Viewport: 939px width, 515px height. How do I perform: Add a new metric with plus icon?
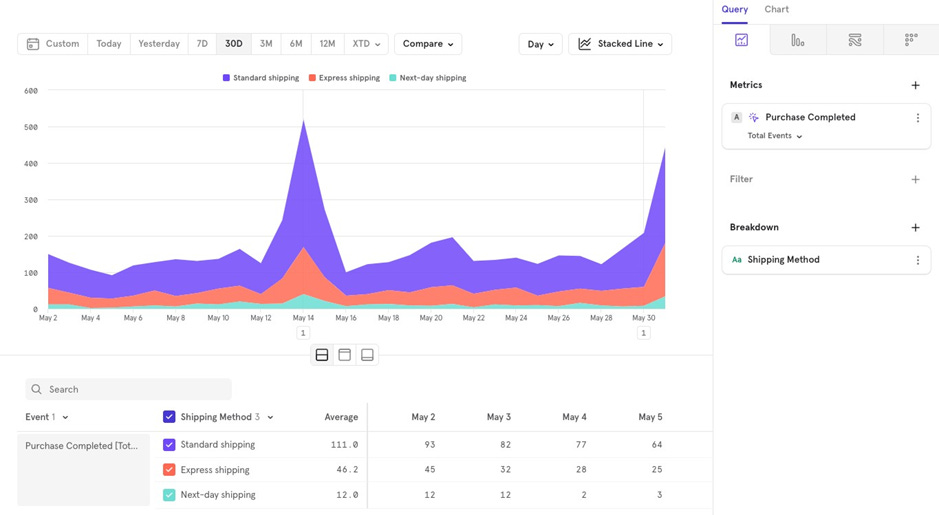point(915,85)
